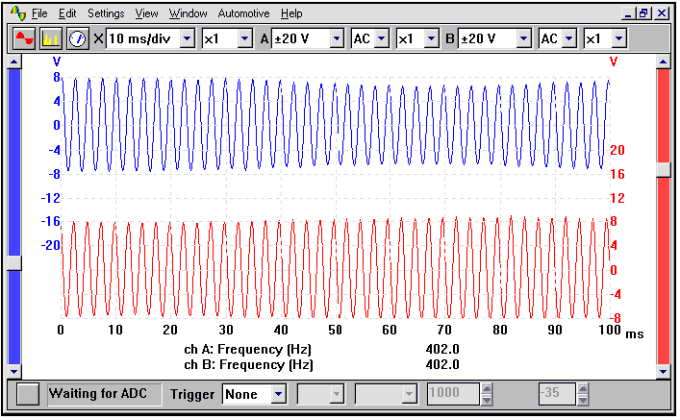Click the left scrollbar's up arrow
This screenshot has height=420, width=680.
tap(14, 62)
